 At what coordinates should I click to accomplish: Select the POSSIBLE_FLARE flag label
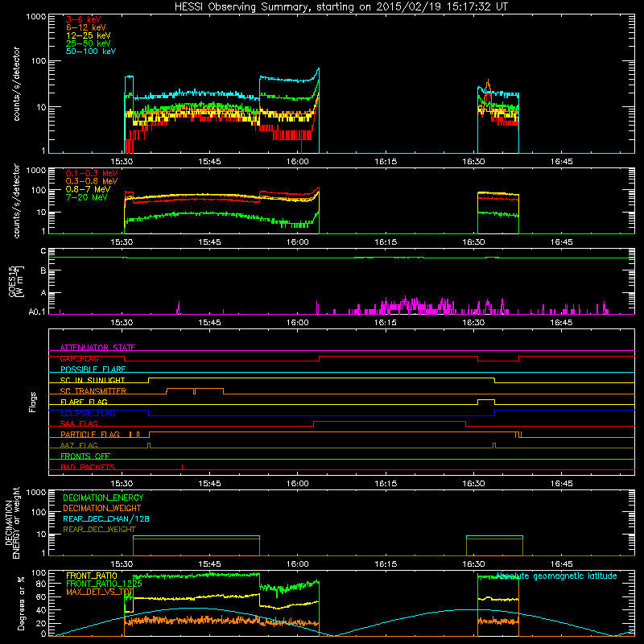click(x=93, y=369)
